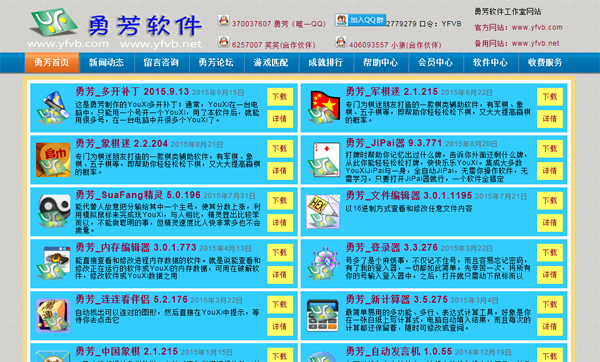The image size is (600, 362).
Task: View 详情 for 勇芳_新计算器
Action: click(550, 327)
